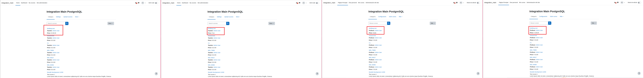
Task: Select 'Área personal' in third panel navbar
Action: pos(353,3)
